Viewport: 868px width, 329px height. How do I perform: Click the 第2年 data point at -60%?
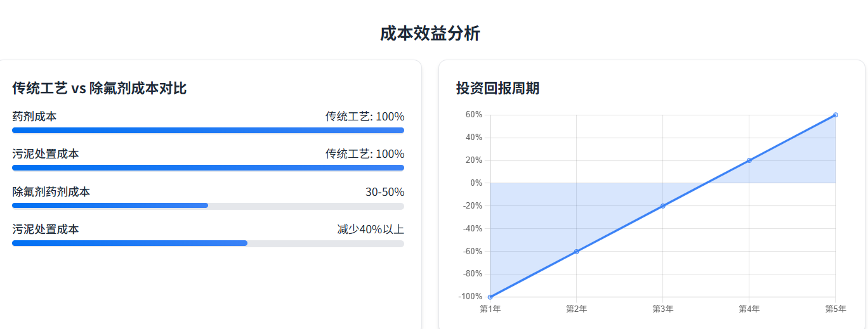577,252
